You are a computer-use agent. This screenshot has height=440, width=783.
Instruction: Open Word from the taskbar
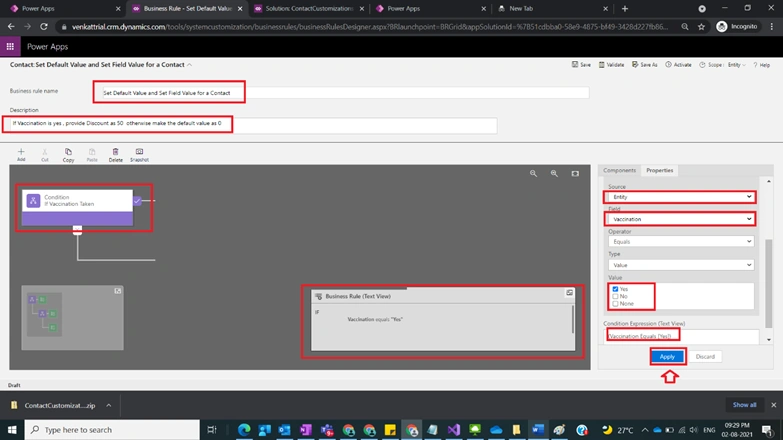537,430
